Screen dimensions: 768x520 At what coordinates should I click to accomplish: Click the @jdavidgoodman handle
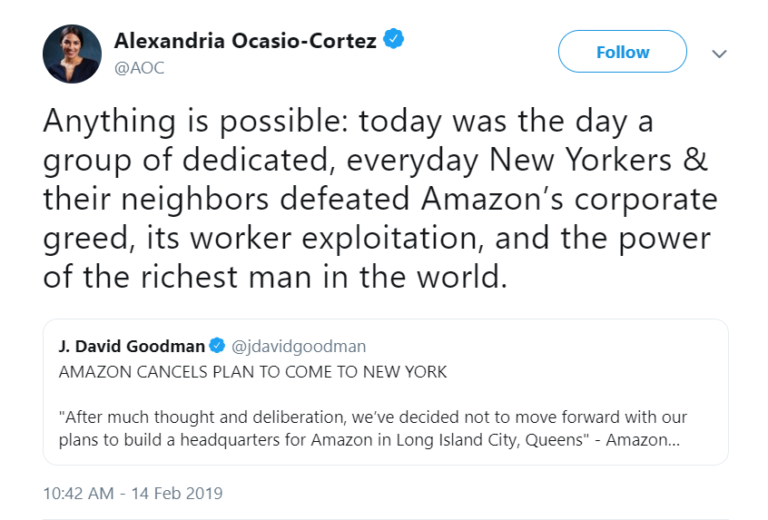coord(298,347)
